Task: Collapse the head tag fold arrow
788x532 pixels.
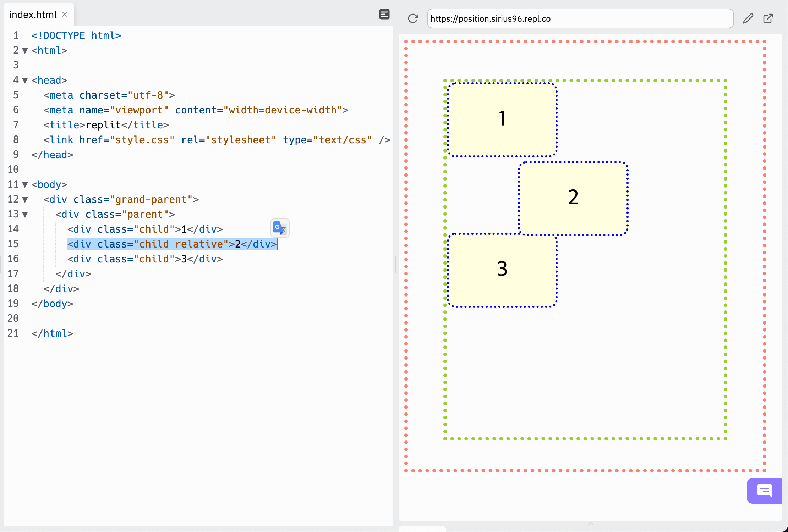Action: 25,81
